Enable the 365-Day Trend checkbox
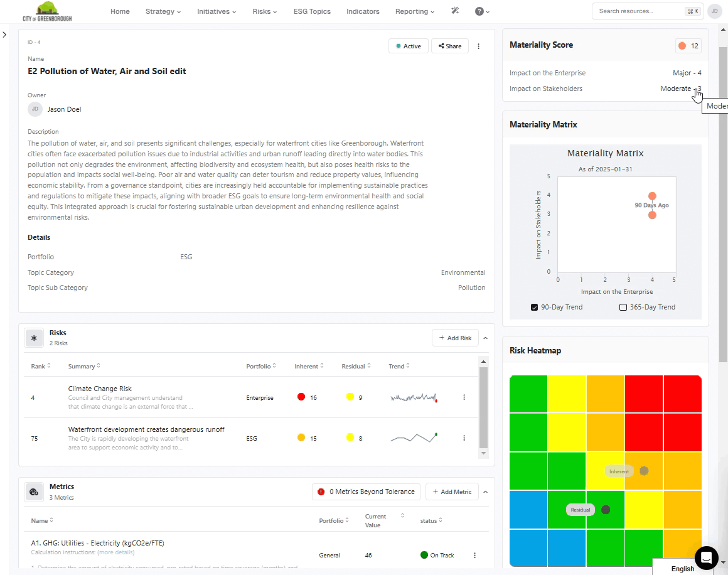The width and height of the screenshot is (728, 575). [x=623, y=307]
